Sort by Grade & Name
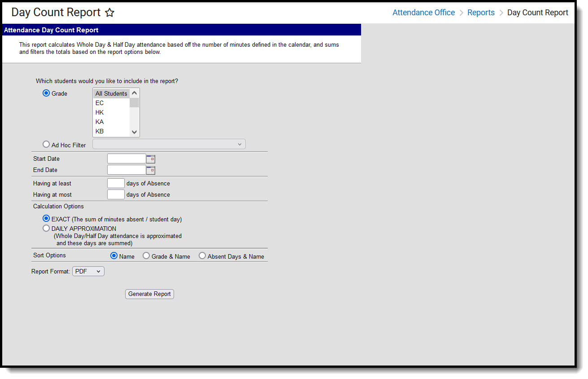588x379 pixels. (146, 256)
